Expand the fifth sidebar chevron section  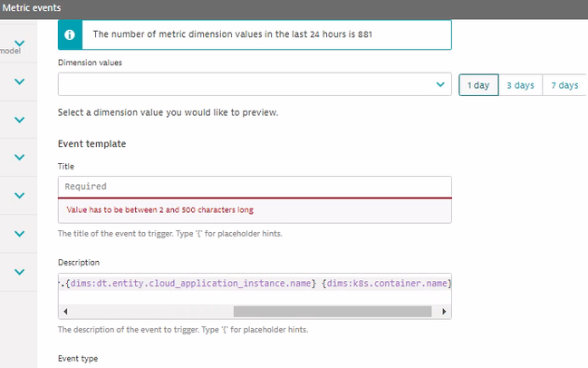click(19, 196)
